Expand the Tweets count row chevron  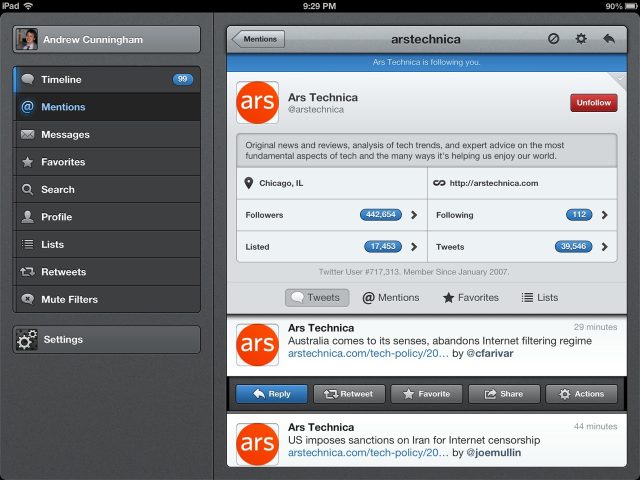[x=604, y=247]
